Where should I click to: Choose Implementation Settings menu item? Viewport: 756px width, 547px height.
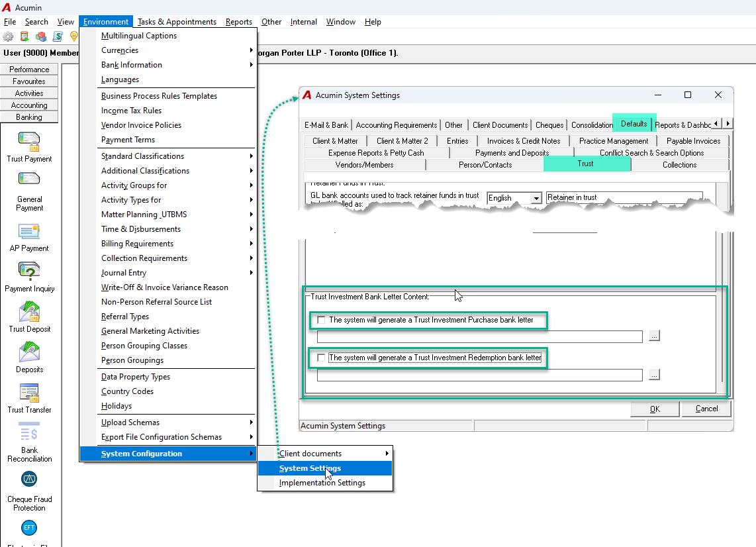point(325,483)
